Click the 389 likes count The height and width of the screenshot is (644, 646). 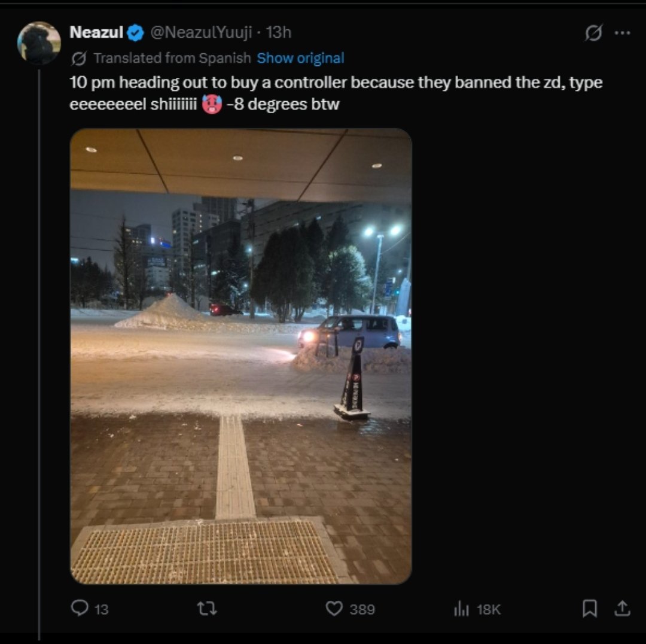click(x=362, y=609)
